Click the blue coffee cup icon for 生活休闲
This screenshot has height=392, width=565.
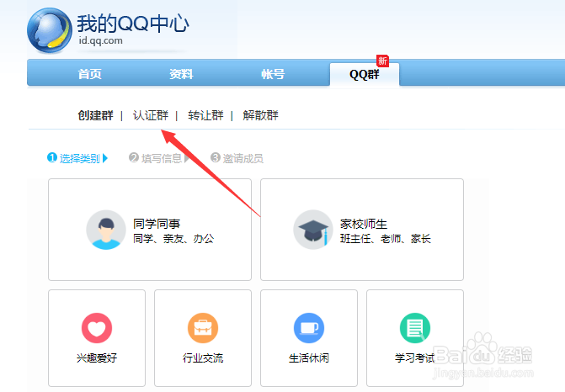click(309, 328)
